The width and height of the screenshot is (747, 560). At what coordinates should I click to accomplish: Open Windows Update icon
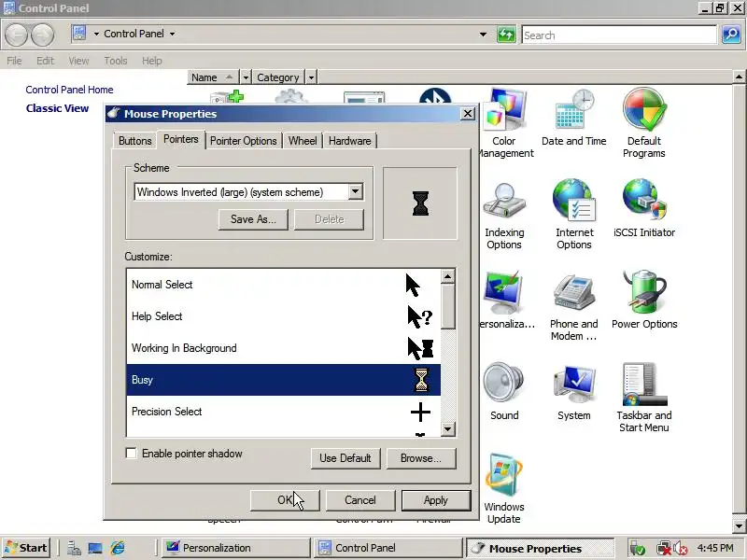tap(504, 489)
